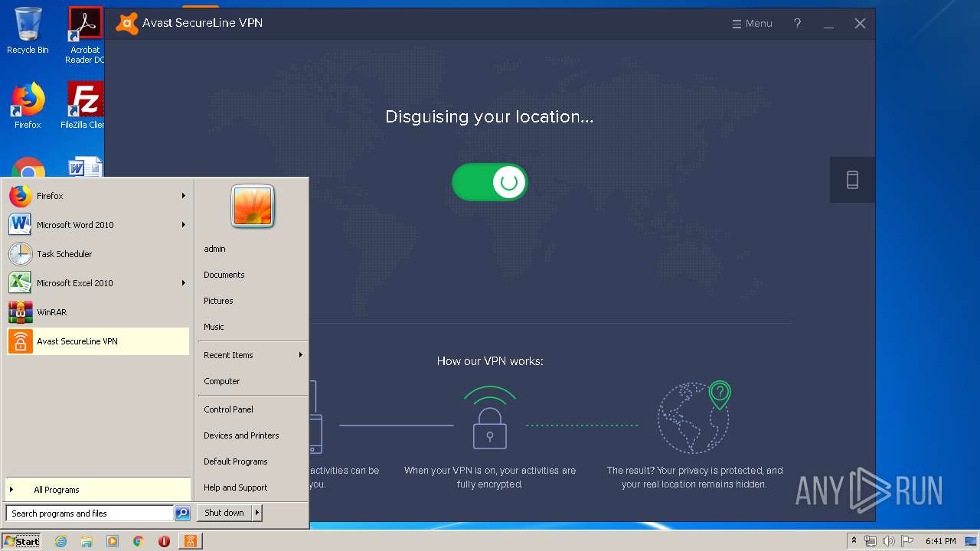The image size is (980, 551).
Task: Open the admin user folder
Action: click(x=214, y=249)
